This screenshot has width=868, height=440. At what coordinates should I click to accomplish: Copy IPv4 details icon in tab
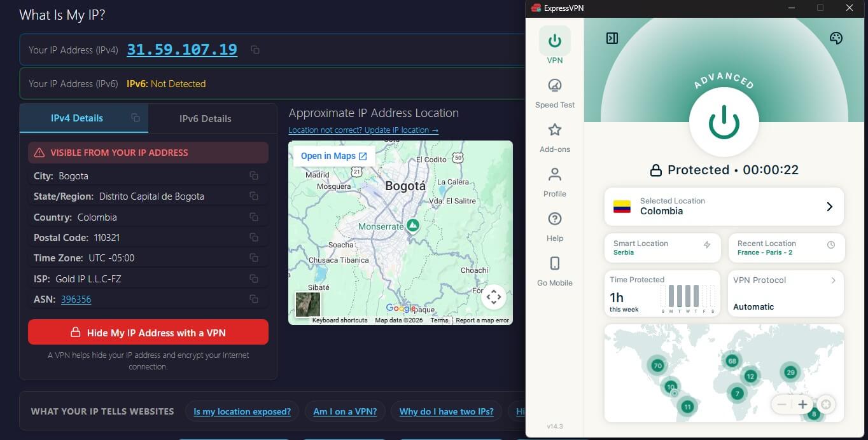click(135, 118)
